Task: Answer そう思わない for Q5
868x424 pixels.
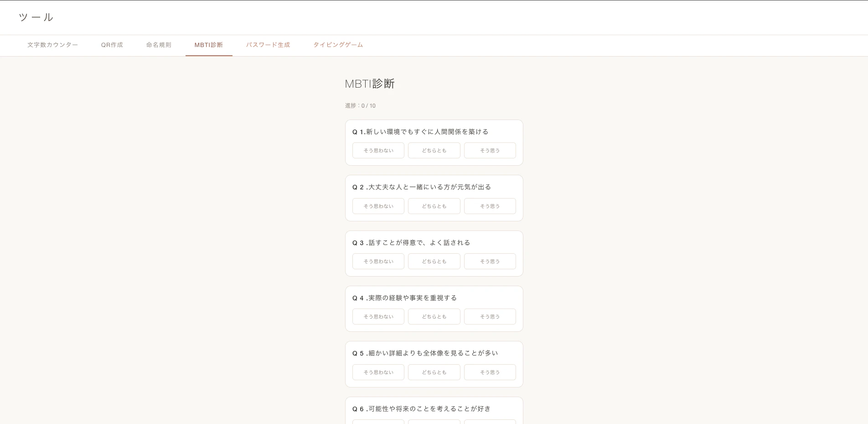Action: tap(378, 372)
